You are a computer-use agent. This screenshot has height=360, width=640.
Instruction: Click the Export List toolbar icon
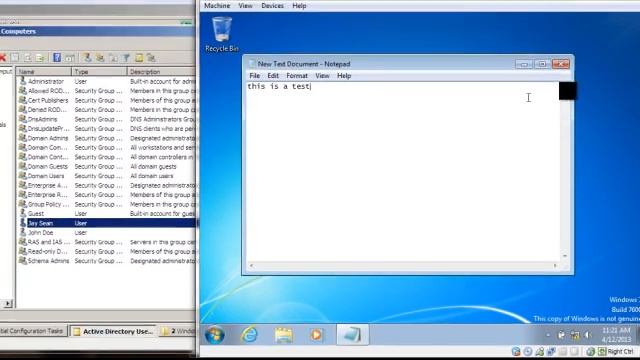click(x=40, y=58)
